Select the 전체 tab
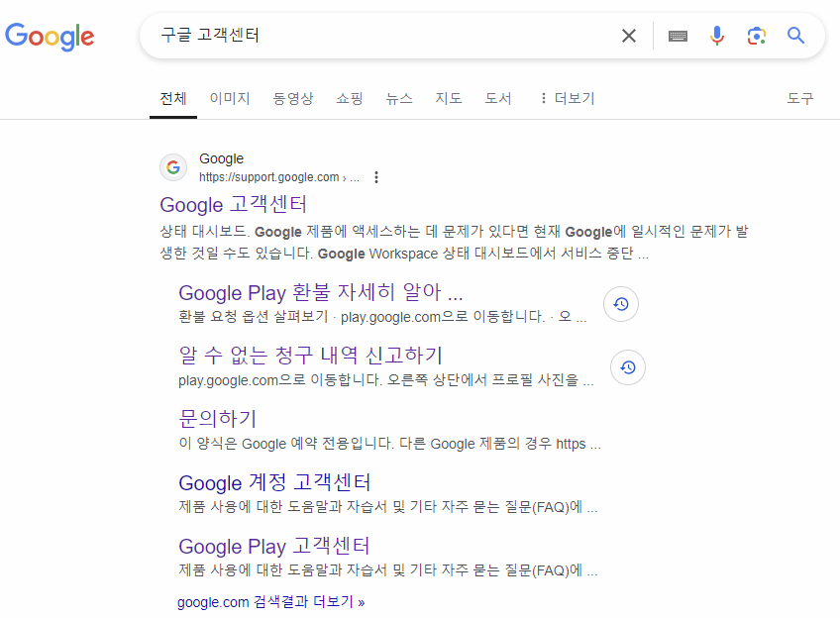 (x=173, y=98)
